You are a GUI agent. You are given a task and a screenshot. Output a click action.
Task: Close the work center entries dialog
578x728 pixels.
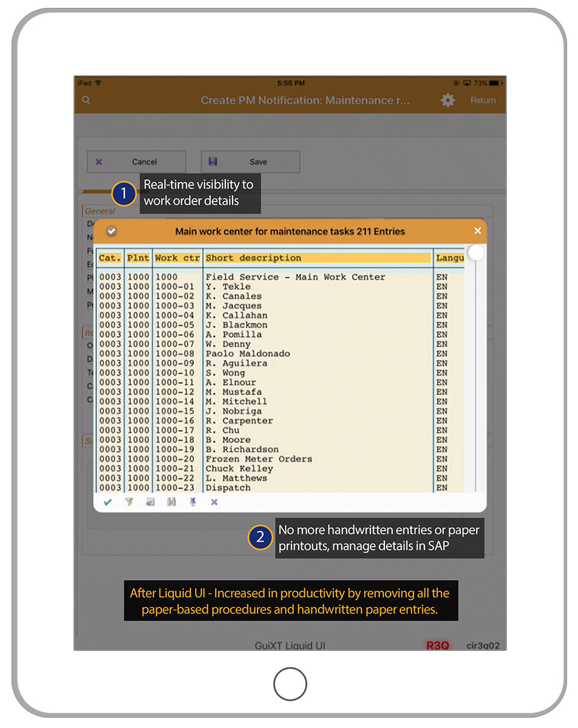tap(477, 231)
